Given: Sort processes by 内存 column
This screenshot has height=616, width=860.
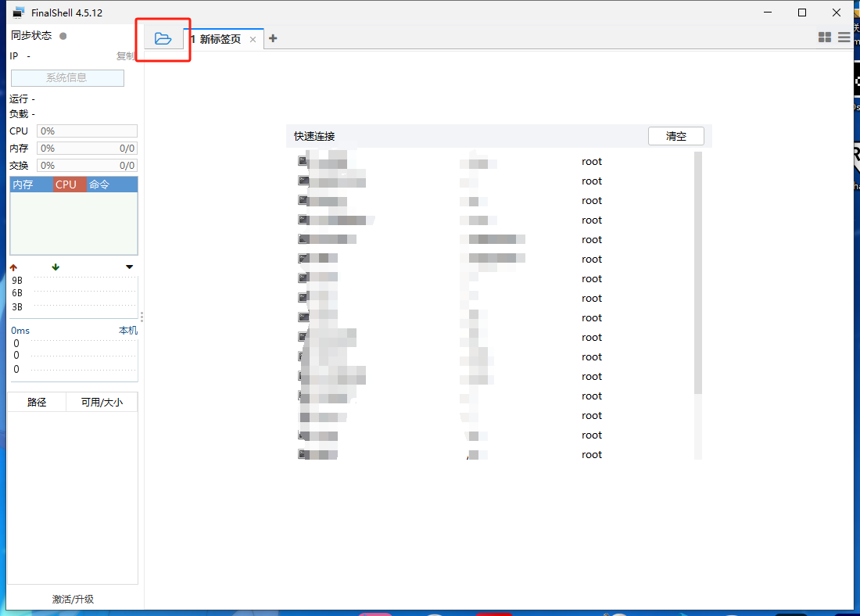Looking at the screenshot, I should 31,184.
